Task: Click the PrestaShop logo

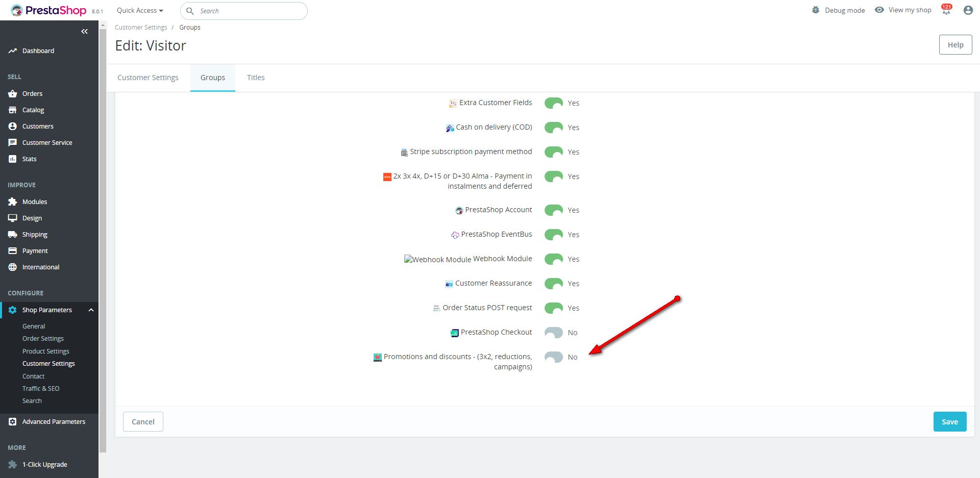Action: click(x=48, y=10)
